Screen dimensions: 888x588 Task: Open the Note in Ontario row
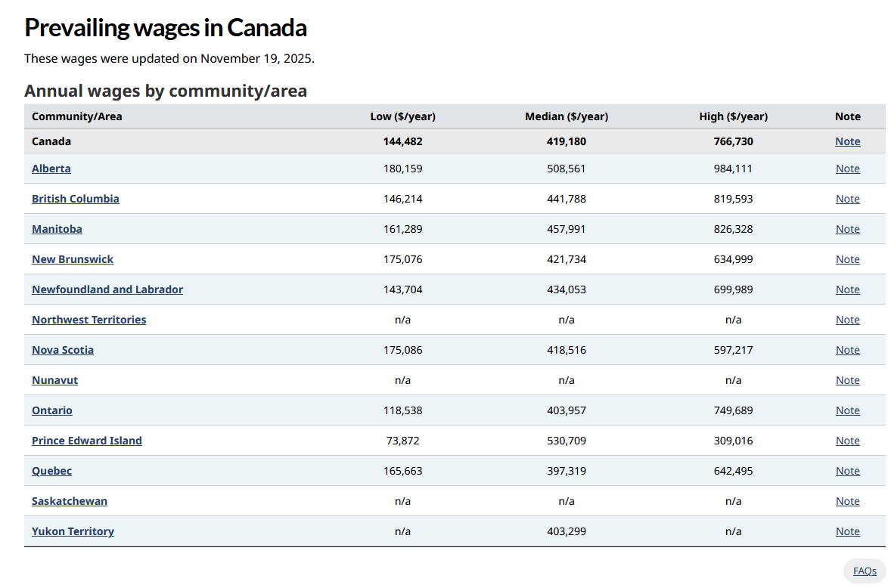(x=847, y=410)
